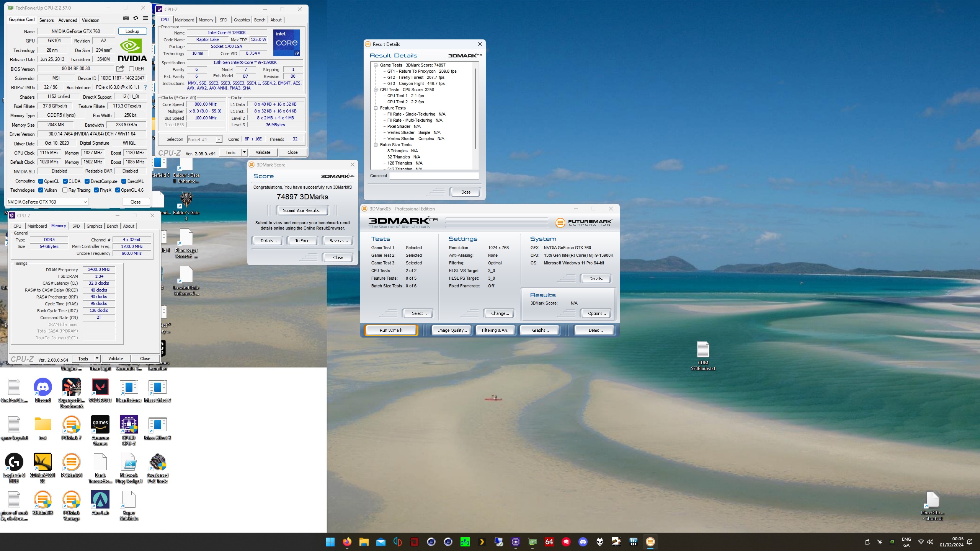Open the GPU selection dropdown in GPU-Z
The height and width of the screenshot is (551, 980).
[47, 202]
